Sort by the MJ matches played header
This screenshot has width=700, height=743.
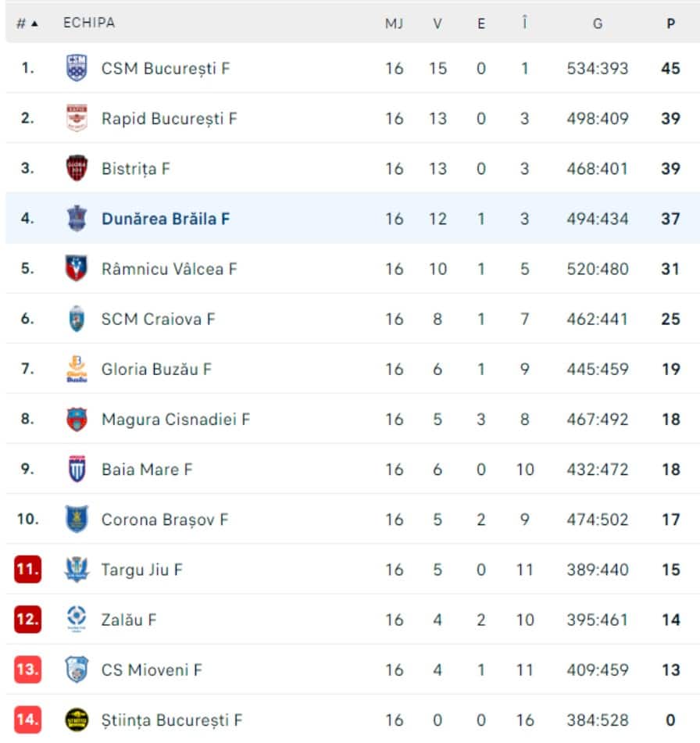click(394, 23)
